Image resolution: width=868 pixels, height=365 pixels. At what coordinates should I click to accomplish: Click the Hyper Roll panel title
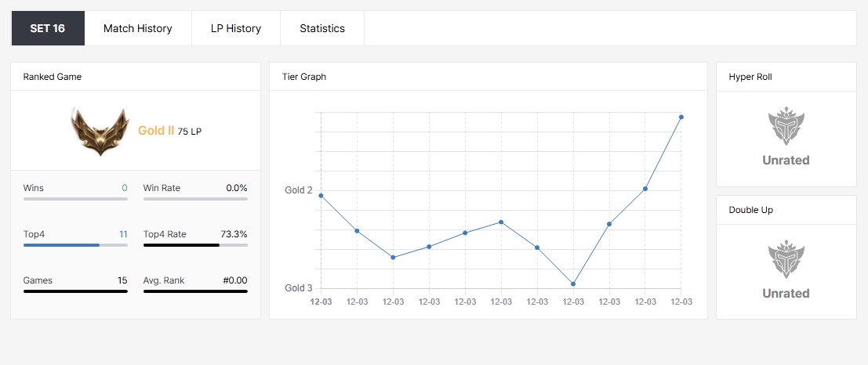750,77
